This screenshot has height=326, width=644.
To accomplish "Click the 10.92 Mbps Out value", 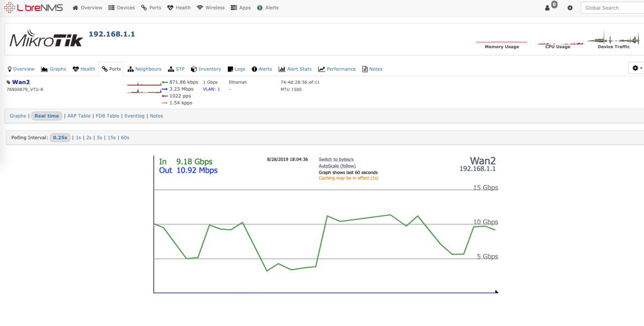I will (x=197, y=170).
